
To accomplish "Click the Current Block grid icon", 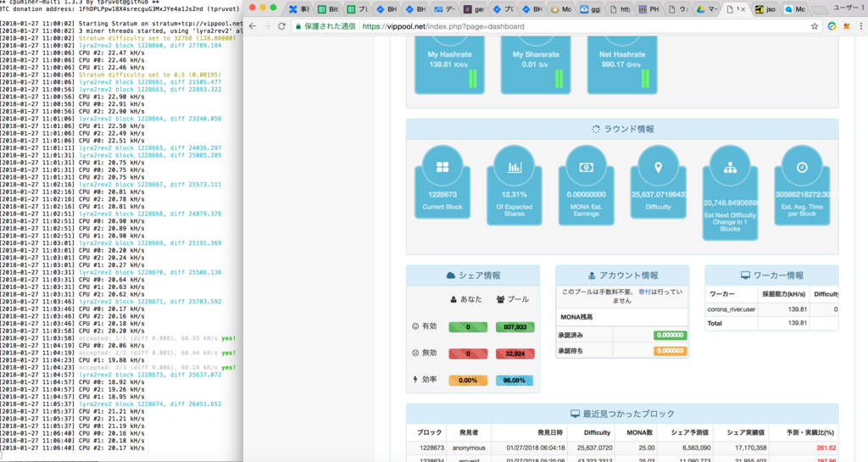I will (x=442, y=167).
